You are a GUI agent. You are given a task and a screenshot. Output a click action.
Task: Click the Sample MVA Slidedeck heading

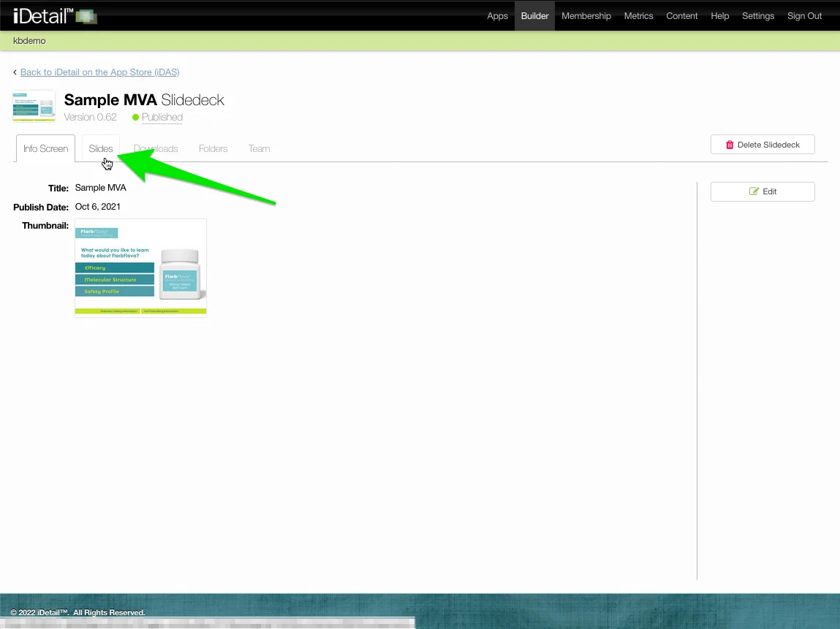point(144,100)
